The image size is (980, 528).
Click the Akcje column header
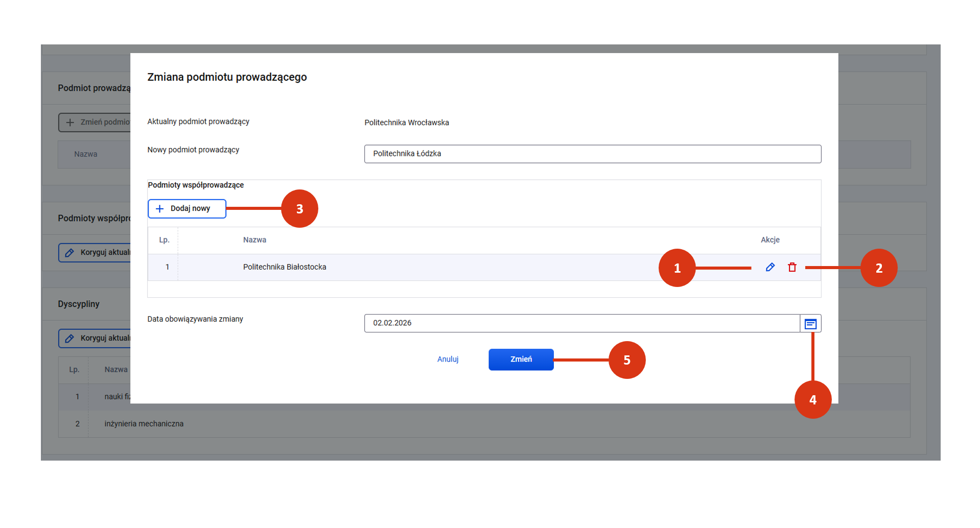coord(769,240)
